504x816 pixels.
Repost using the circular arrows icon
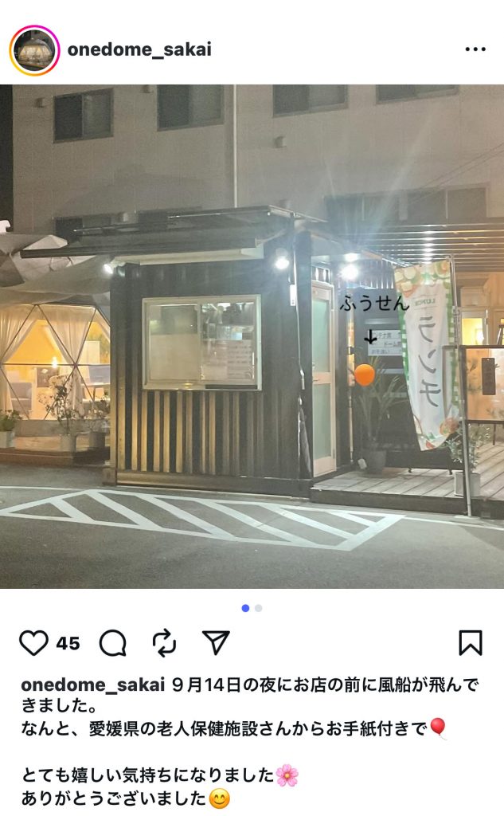coord(164,643)
